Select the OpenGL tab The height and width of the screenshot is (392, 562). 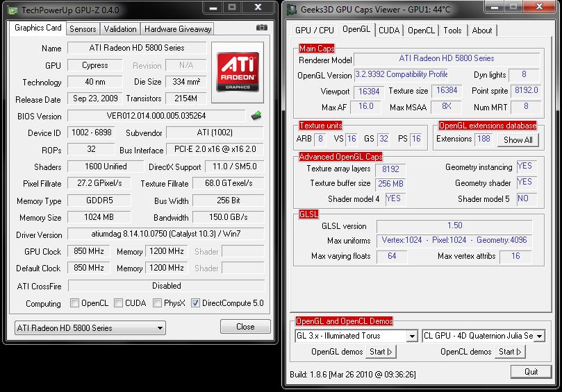[356, 29]
